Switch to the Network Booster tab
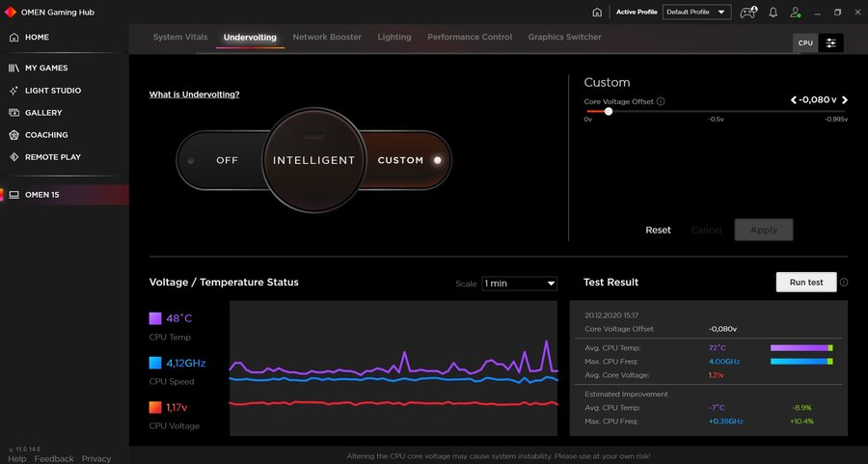This screenshot has width=868, height=464. tap(327, 38)
